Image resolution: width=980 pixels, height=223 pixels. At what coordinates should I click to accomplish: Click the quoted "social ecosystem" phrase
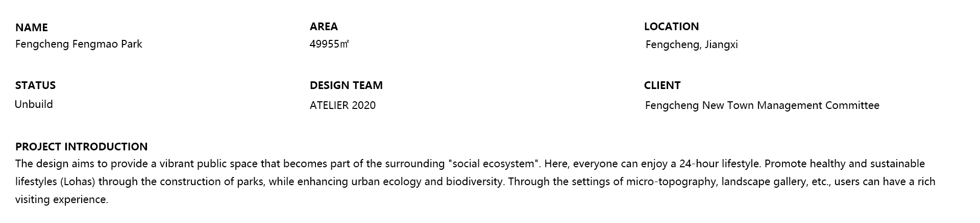(494, 164)
